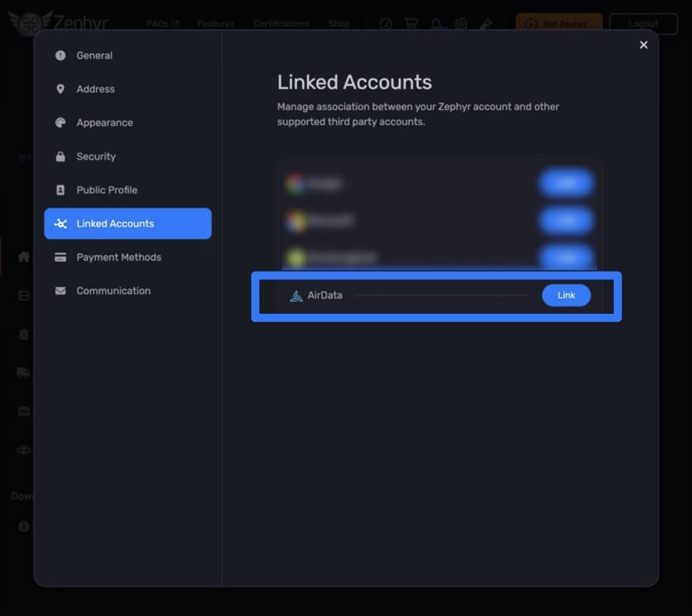Open the shopping cart icon
This screenshot has width=692, height=616.
[411, 24]
